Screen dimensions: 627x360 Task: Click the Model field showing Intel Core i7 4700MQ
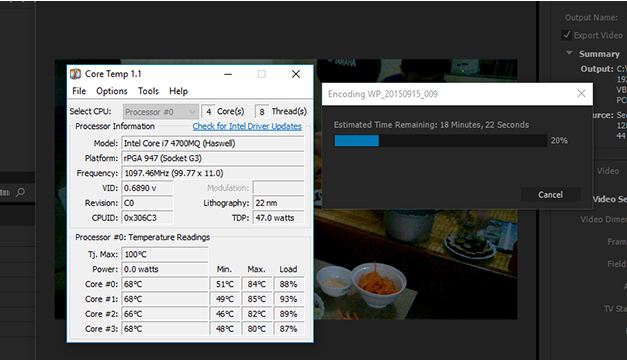coord(213,143)
